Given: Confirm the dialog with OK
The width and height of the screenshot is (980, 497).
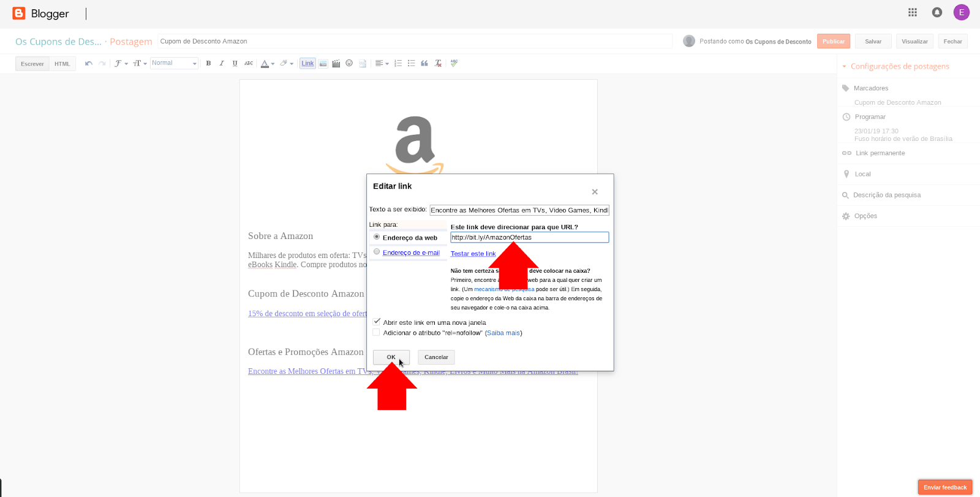Looking at the screenshot, I should [391, 357].
